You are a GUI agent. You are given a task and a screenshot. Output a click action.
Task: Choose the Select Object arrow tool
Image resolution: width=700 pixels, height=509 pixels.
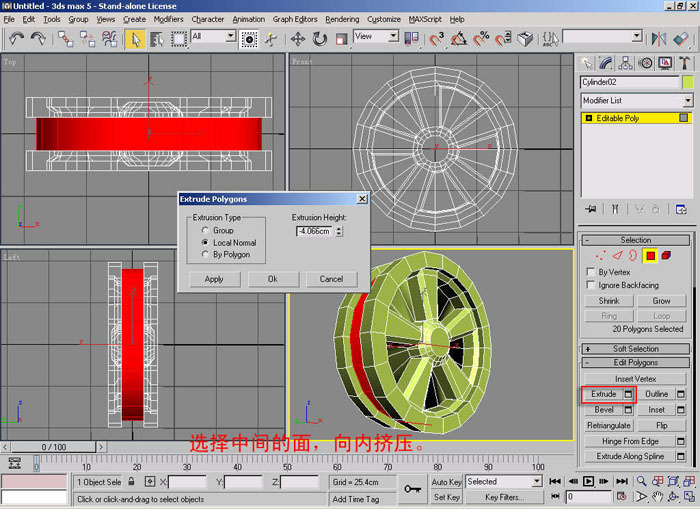pos(135,39)
